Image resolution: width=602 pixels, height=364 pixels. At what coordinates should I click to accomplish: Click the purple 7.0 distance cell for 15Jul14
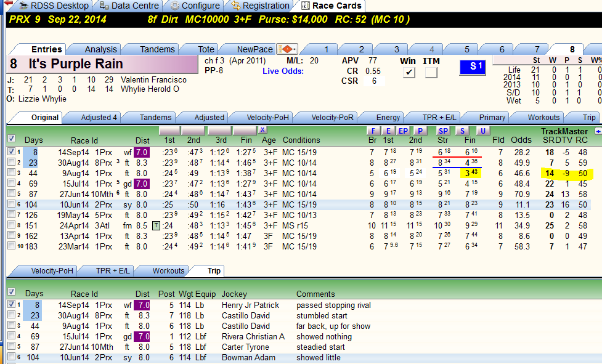pyautogui.click(x=141, y=184)
